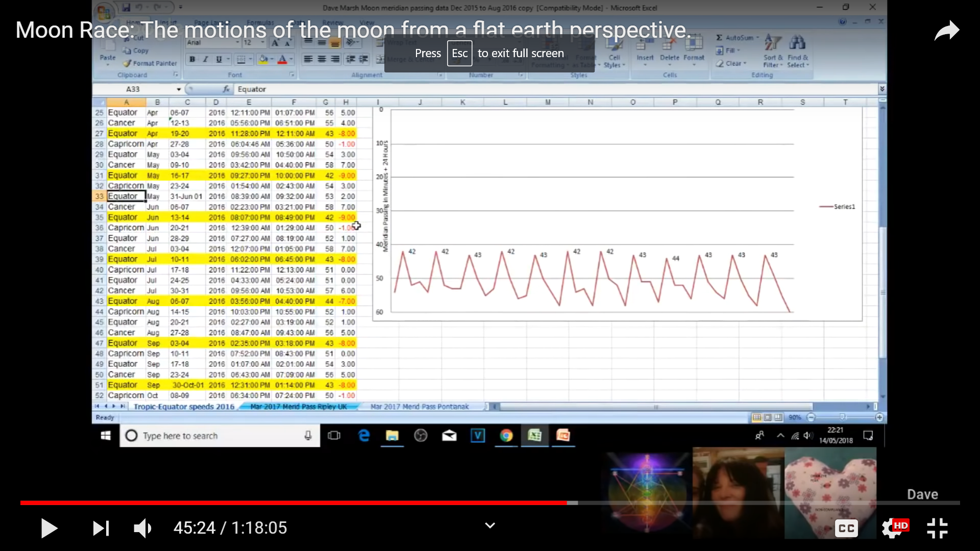Click the Redo icon in Excel
This screenshot has width=980, height=551.
[x=157, y=8]
